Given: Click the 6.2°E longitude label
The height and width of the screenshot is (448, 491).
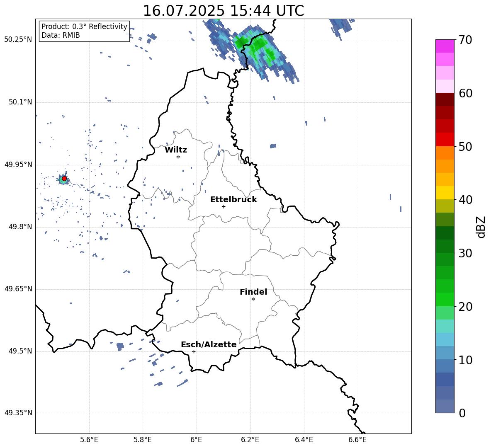Looking at the screenshot, I should [250, 440].
